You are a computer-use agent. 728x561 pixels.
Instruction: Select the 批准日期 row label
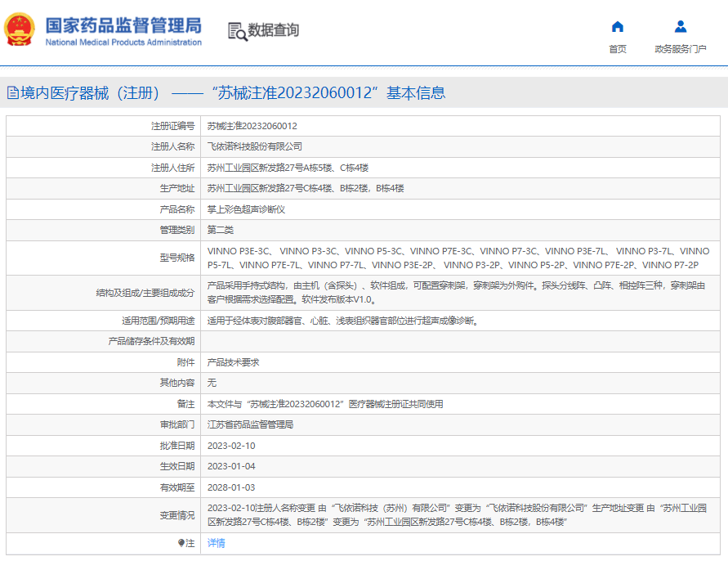[177, 446]
